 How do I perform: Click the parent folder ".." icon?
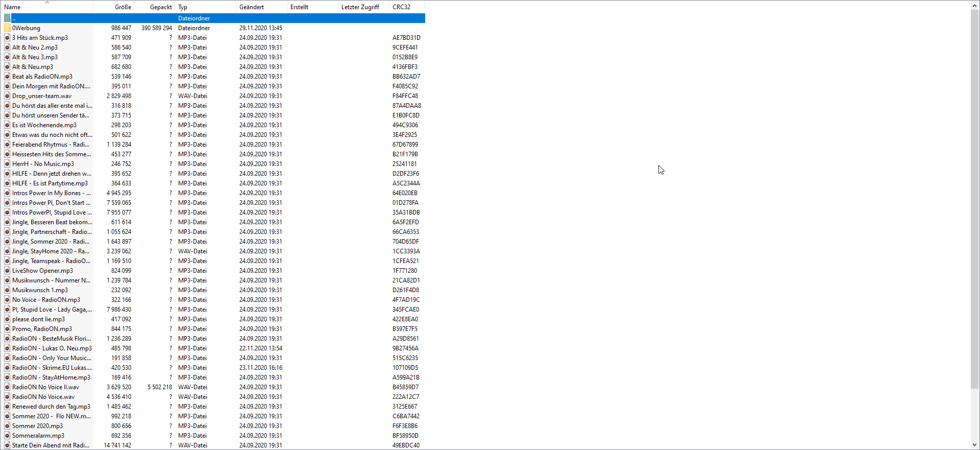[x=7, y=18]
